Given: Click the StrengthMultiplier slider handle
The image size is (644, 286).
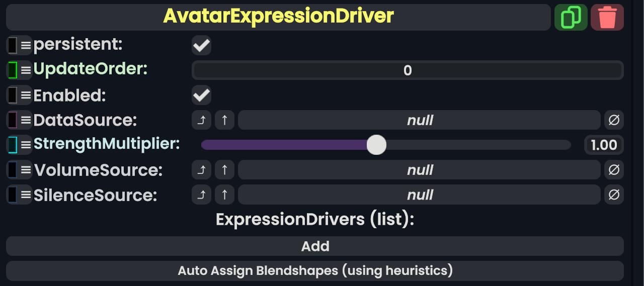Looking at the screenshot, I should click(x=376, y=145).
